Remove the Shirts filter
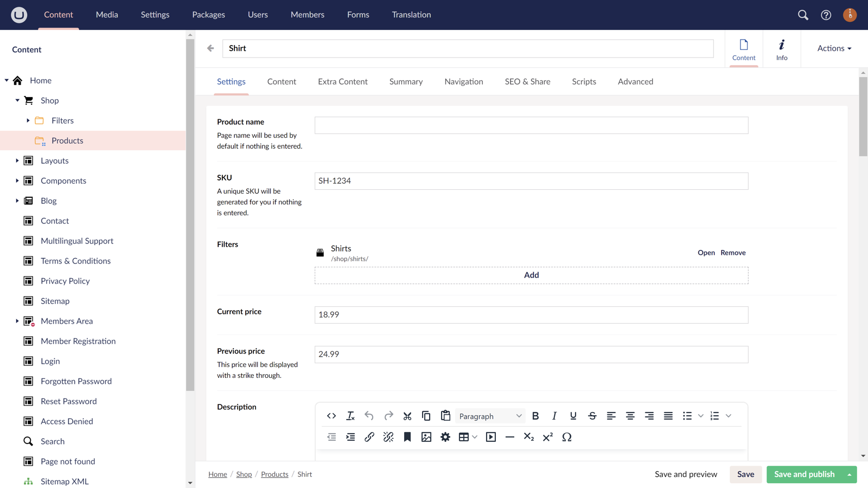Image resolution: width=868 pixels, height=488 pixels. click(733, 253)
